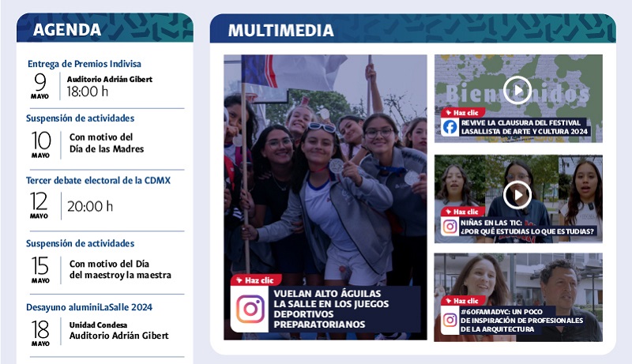This screenshot has width=632, height=364.
Task: Click Instagram icon on Niñas en las TIC
Action: coord(450,227)
